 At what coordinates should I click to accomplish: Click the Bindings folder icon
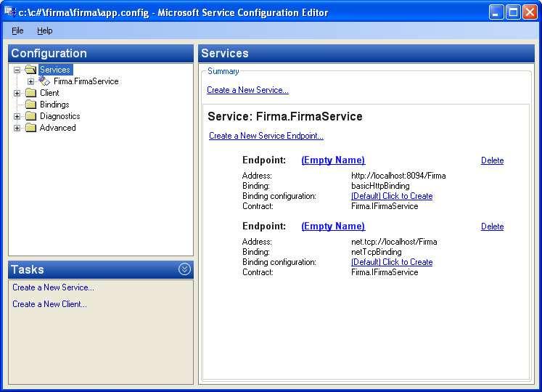[30, 105]
